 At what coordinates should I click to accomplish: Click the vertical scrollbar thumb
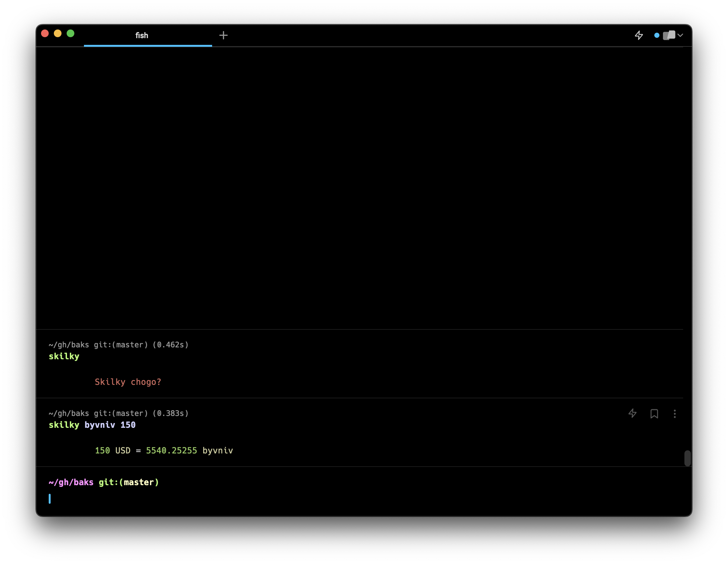tap(687, 458)
